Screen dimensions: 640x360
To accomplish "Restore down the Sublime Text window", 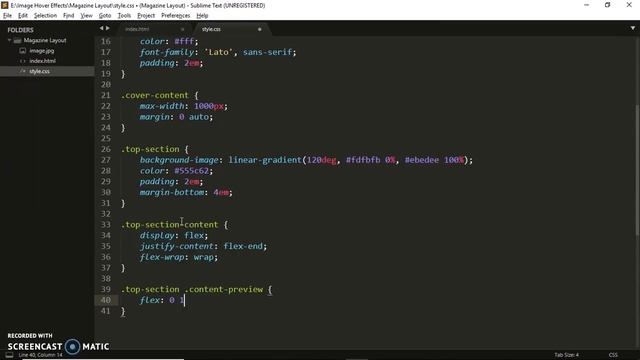I will coord(608,5).
